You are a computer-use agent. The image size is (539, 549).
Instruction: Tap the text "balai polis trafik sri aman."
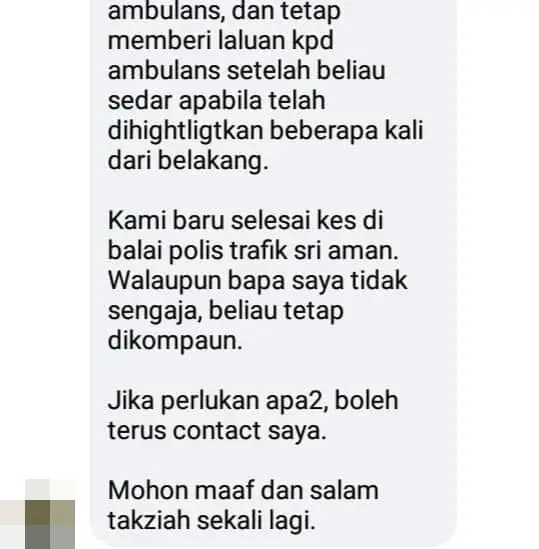click(253, 251)
